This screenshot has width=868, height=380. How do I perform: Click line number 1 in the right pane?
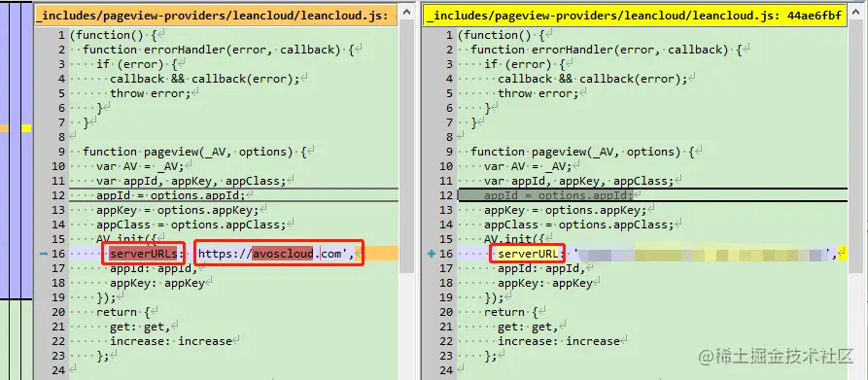[449, 35]
